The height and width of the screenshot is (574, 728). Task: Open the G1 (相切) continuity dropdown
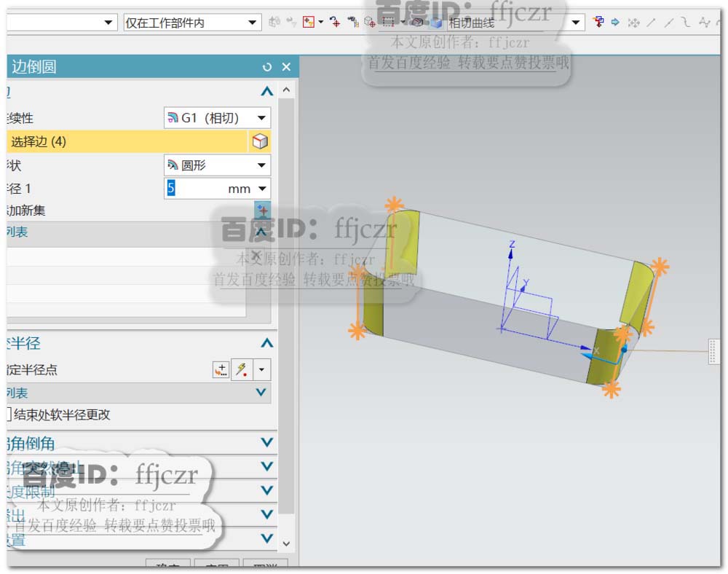pos(217,118)
